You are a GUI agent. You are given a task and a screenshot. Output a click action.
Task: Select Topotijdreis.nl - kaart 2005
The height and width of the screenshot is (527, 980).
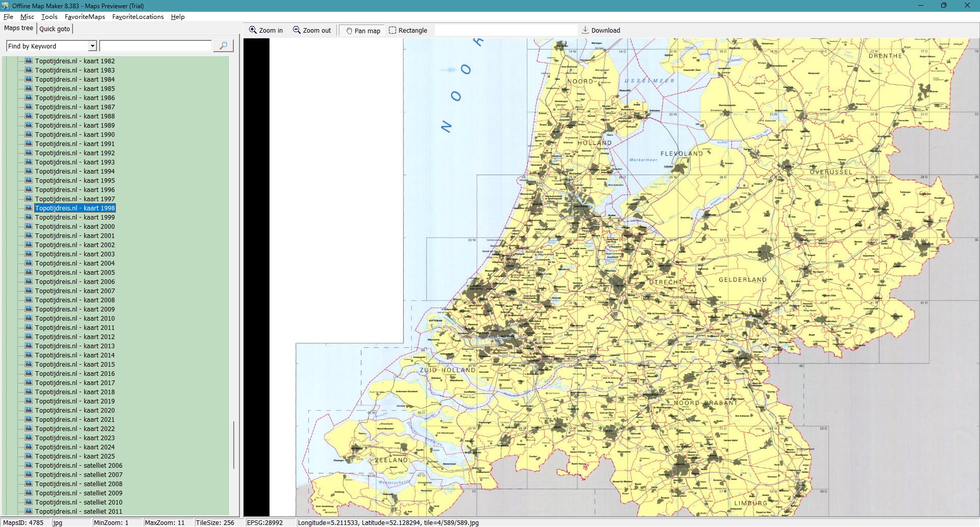[75, 273]
